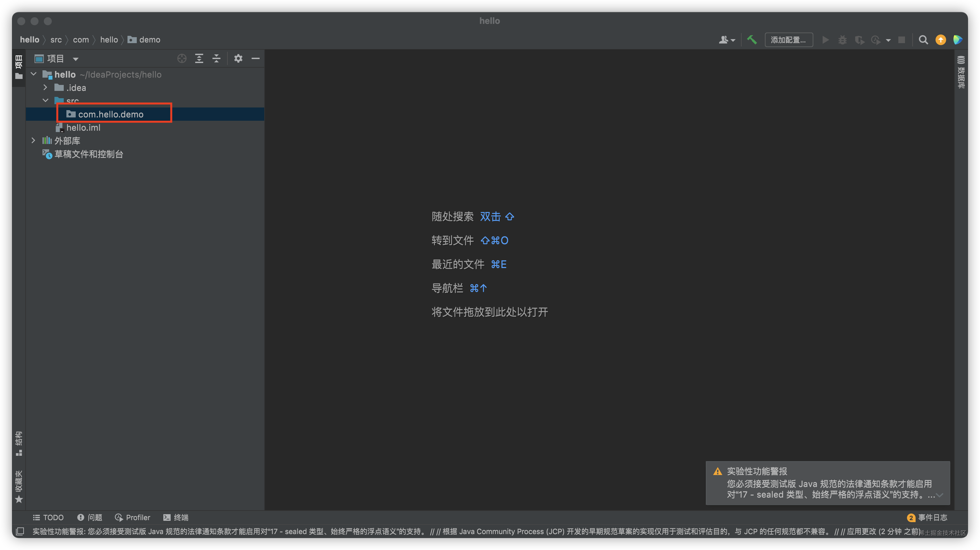Click the window title hello
980x550 pixels.
tap(490, 21)
